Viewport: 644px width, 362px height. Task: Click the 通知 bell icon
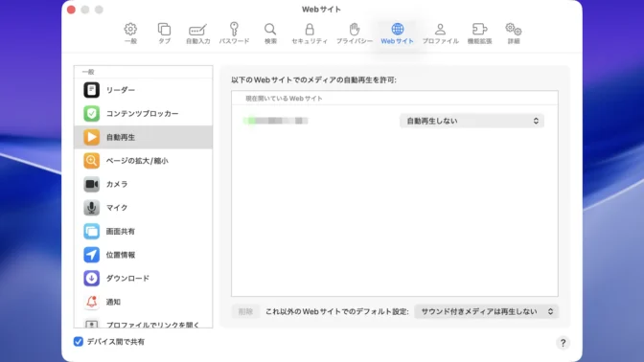[x=92, y=302]
